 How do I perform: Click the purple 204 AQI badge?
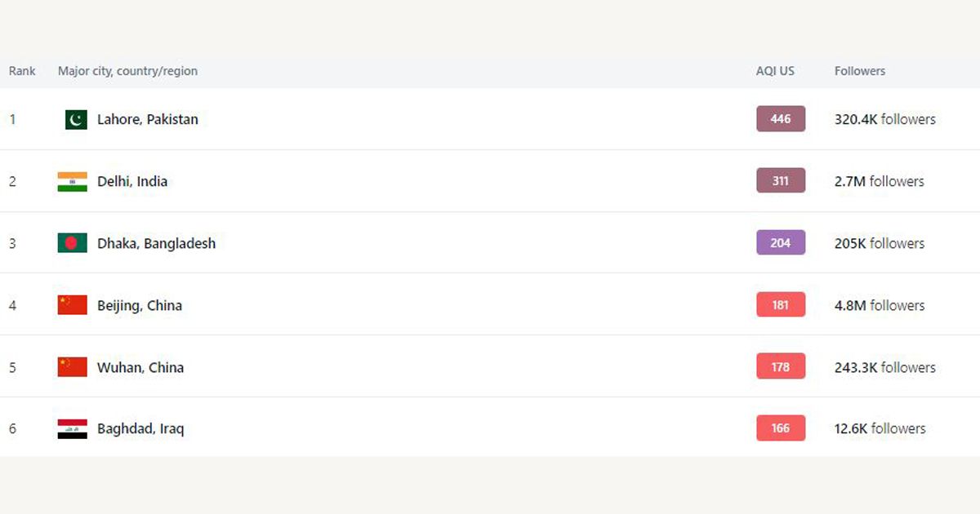[781, 242]
